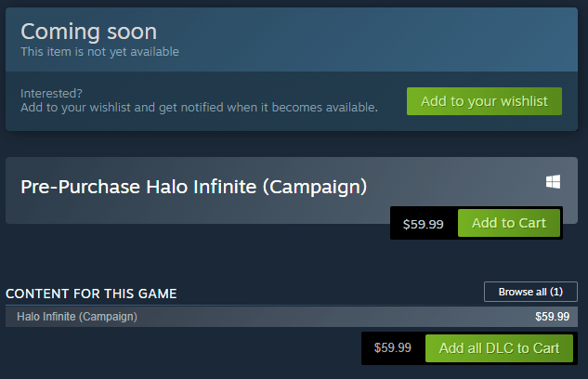Click the $59.99 price in DLC row
The width and height of the screenshot is (588, 379).
pos(552,317)
